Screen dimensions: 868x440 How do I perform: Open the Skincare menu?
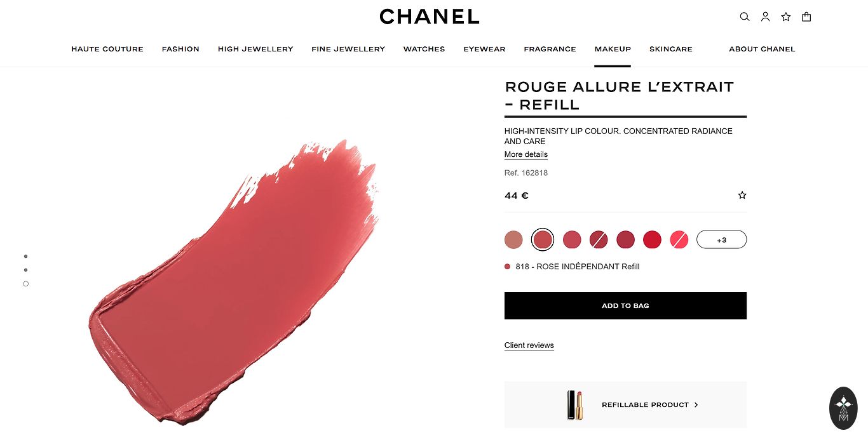[671, 49]
